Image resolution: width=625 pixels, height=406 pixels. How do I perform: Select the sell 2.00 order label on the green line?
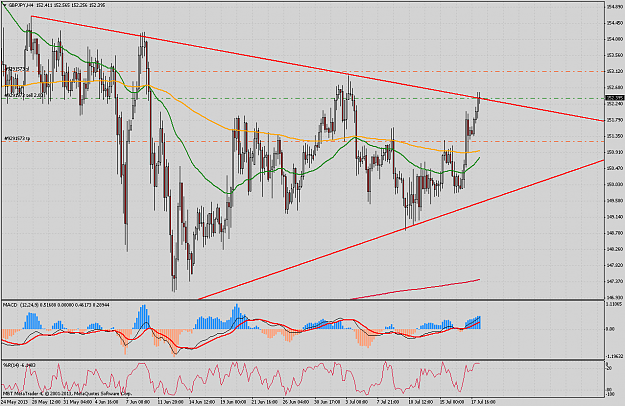[x=25, y=95]
